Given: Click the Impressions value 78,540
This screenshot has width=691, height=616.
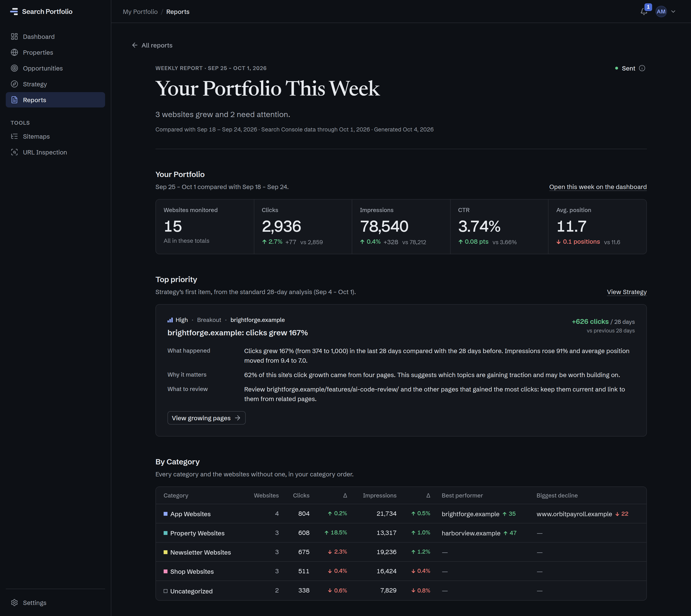Looking at the screenshot, I should click(x=384, y=226).
